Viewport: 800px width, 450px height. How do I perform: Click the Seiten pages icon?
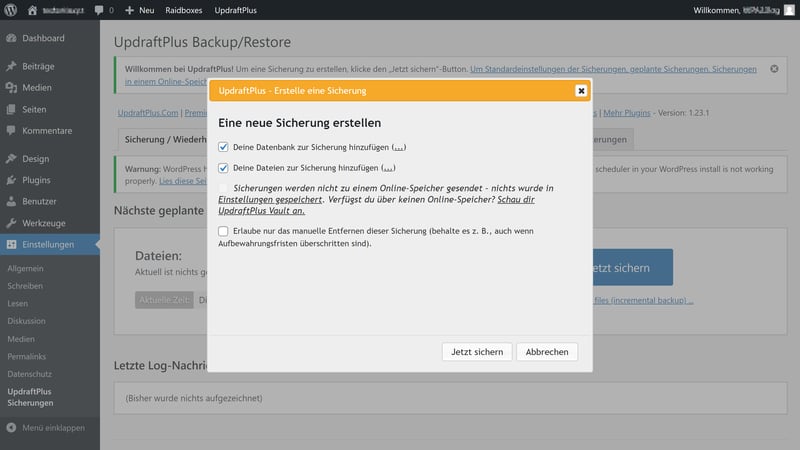[x=11, y=109]
